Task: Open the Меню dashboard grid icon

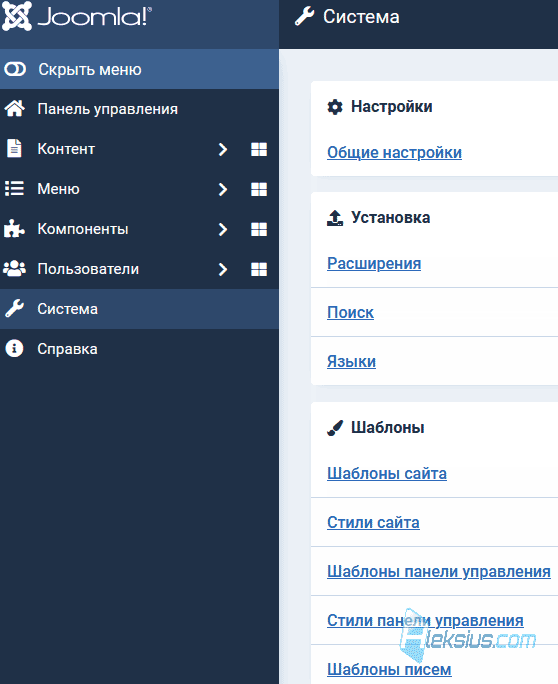Action: 259,189
